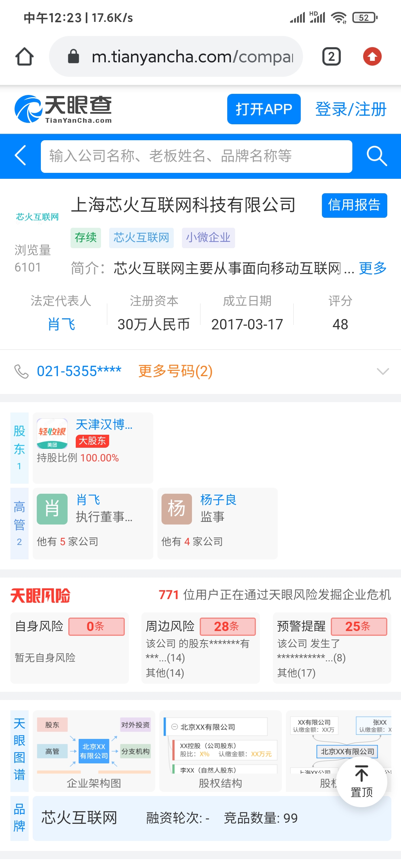Tap the red upload arrow icon
Screen dimensions: 401x868
[x=372, y=56]
